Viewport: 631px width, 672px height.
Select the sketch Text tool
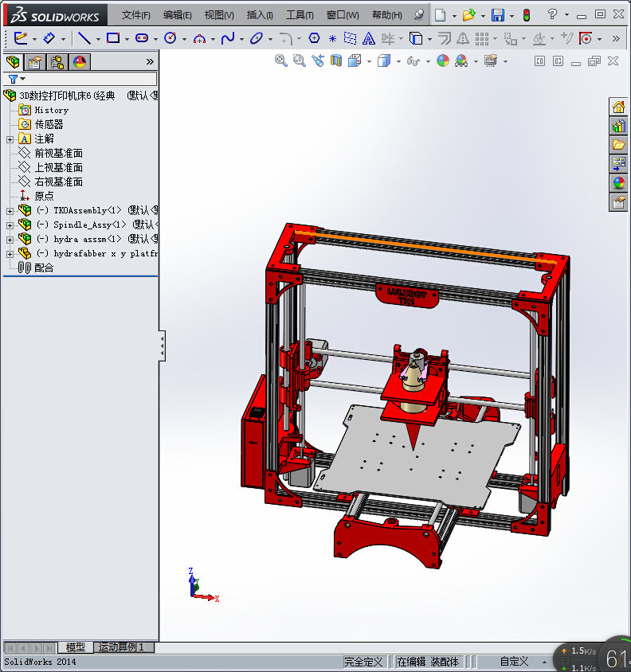[x=368, y=38]
